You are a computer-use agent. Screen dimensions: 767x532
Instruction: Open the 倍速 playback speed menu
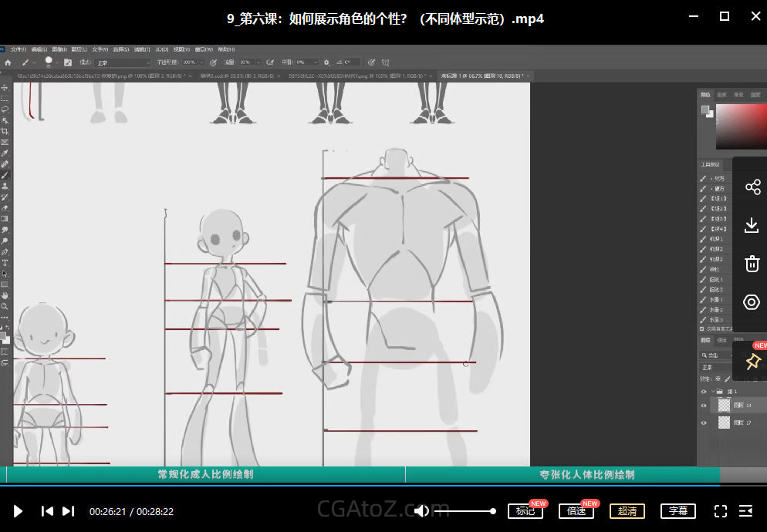click(576, 511)
